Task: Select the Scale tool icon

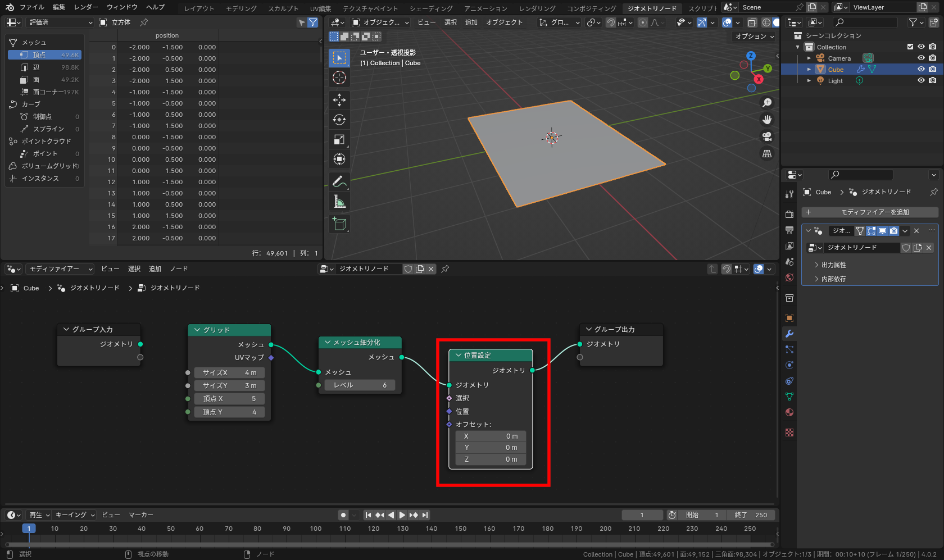Action: [x=339, y=139]
